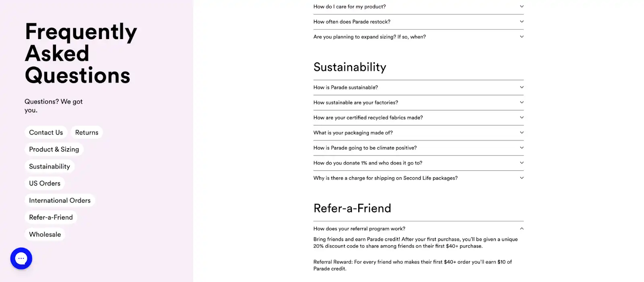This screenshot has height=282, width=644.
Task: Navigate to US Orders section
Action: click(45, 183)
